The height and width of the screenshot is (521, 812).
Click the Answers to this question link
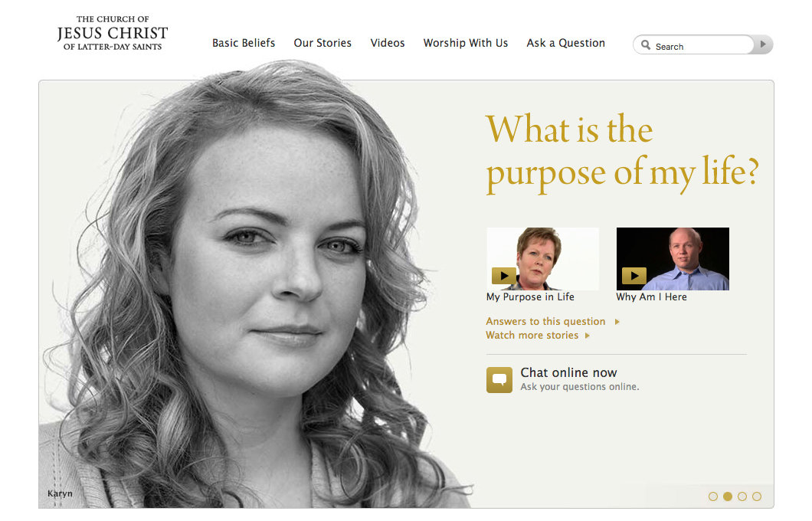coord(545,322)
